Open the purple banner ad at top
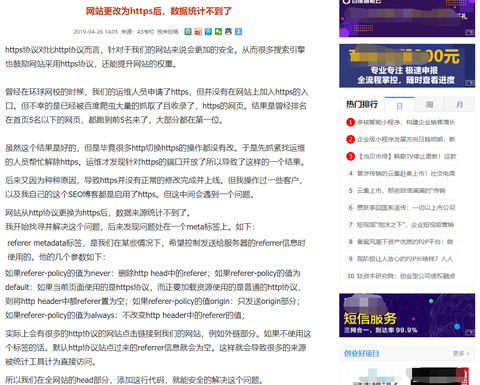 click(407, 18)
